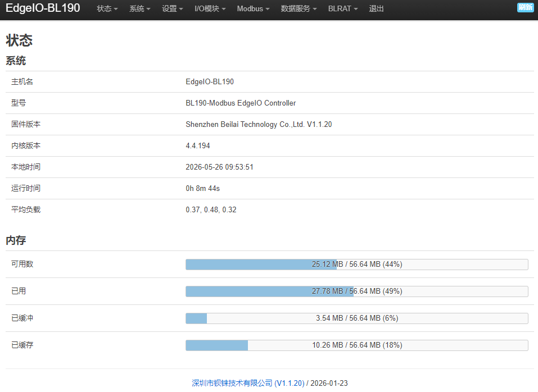This screenshot has height=392, width=538.
Task: Click the 可用数 memory progress bar
Action: (357, 264)
